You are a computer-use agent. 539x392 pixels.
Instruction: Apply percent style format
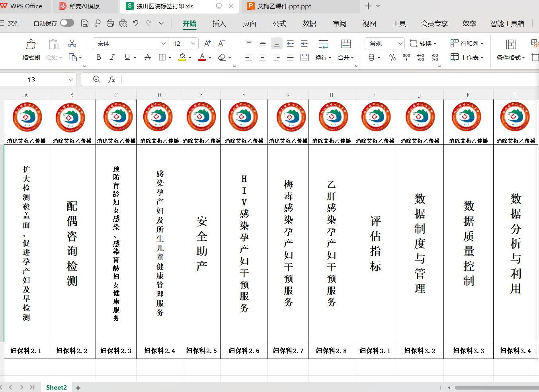(x=393, y=57)
